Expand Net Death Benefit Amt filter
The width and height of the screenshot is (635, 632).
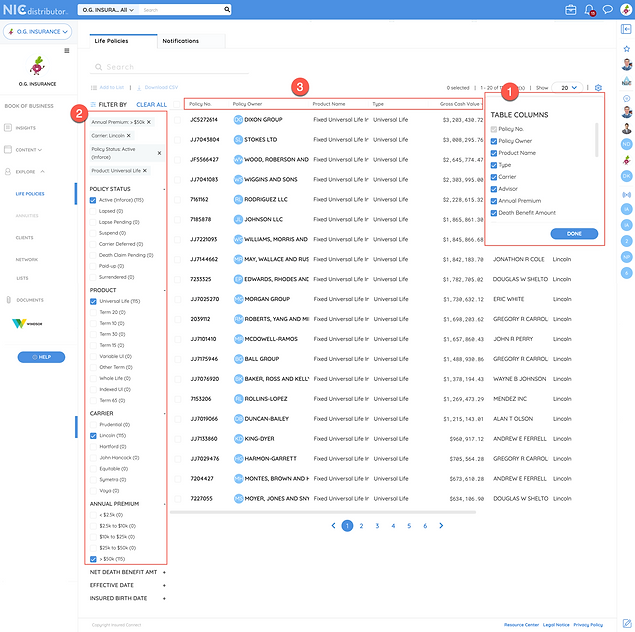point(164,572)
